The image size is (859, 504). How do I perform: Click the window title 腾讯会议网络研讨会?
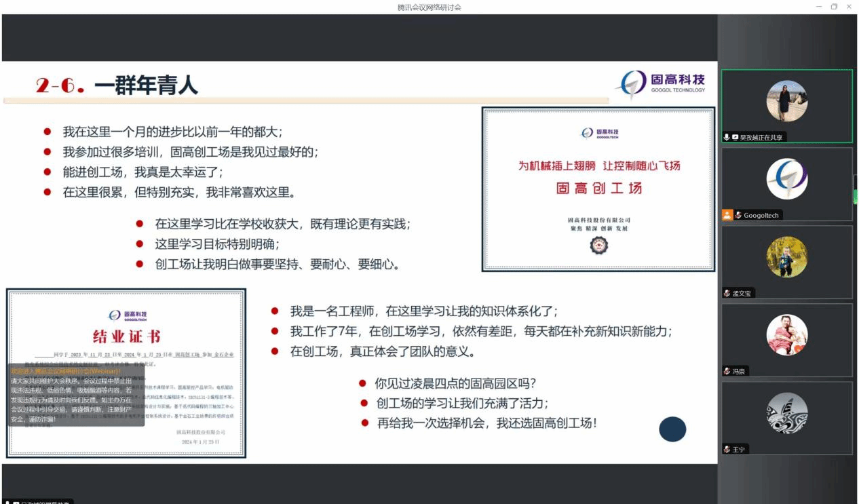[429, 7]
